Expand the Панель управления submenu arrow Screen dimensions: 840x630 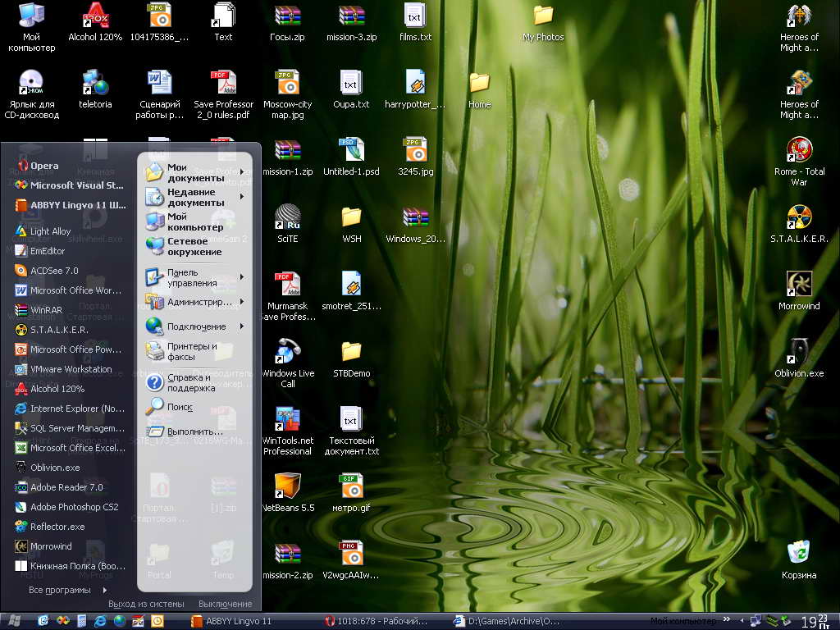[x=242, y=277]
